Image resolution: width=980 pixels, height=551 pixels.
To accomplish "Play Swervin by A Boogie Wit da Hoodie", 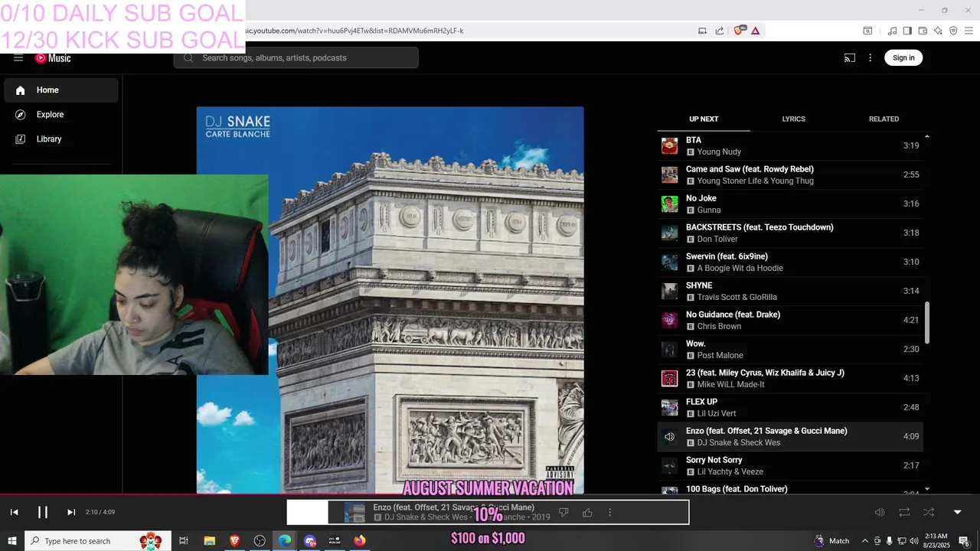I will coord(790,262).
